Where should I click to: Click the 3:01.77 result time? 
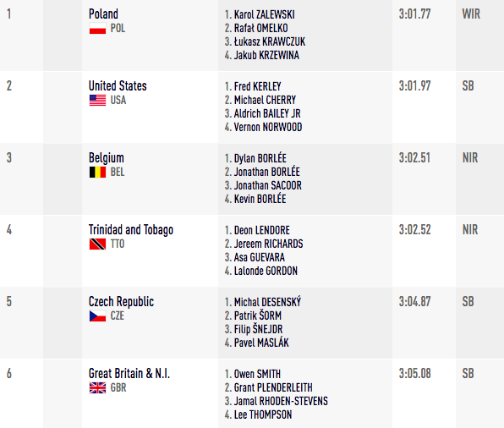[414, 14]
